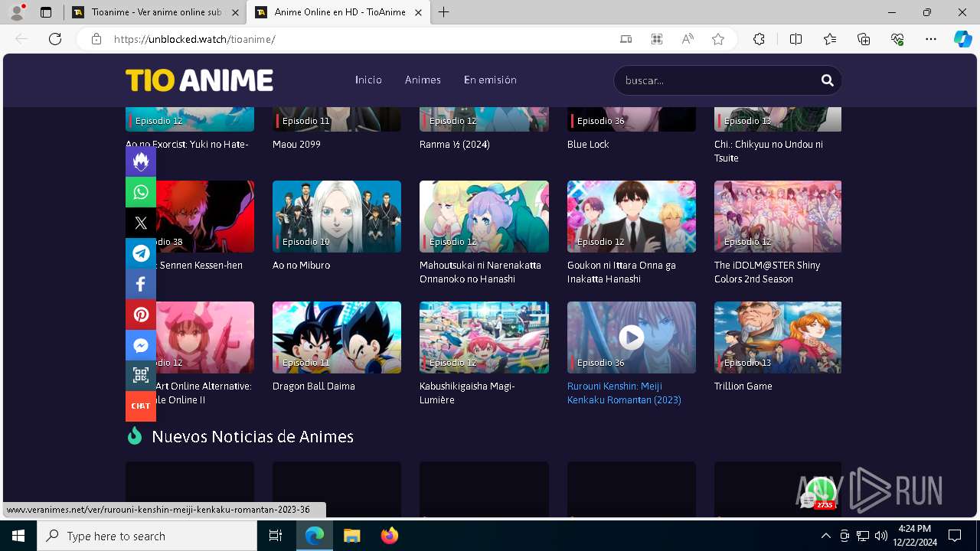Open Mahoutsukai ni Narenakatta thumbnail
Viewport: 980px width, 551px height.
pos(484,217)
